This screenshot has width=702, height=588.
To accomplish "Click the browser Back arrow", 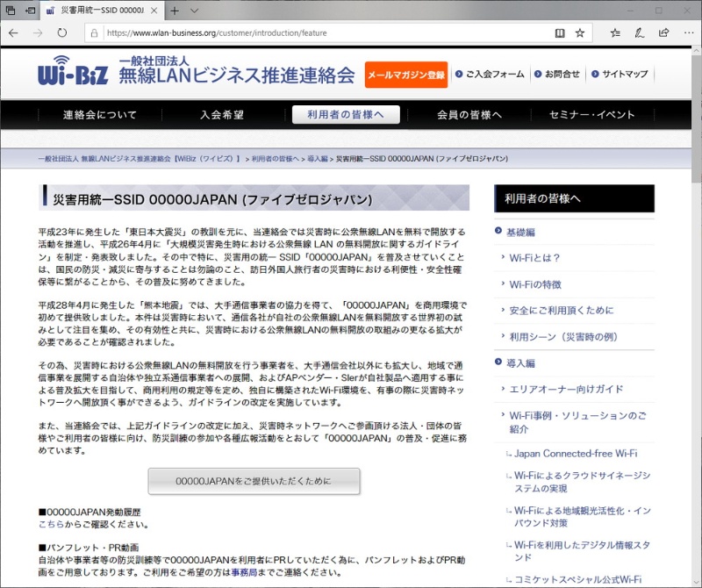I will 13,32.
